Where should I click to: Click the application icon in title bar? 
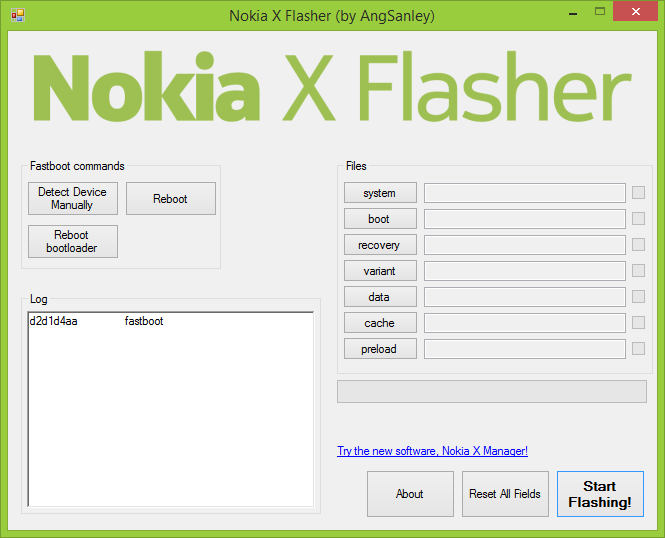18,15
